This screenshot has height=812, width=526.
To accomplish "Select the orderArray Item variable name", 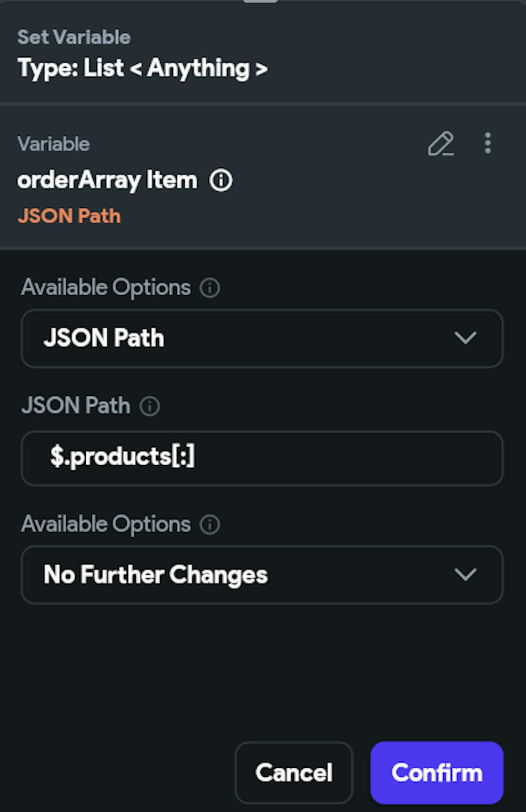I will coord(107,181).
